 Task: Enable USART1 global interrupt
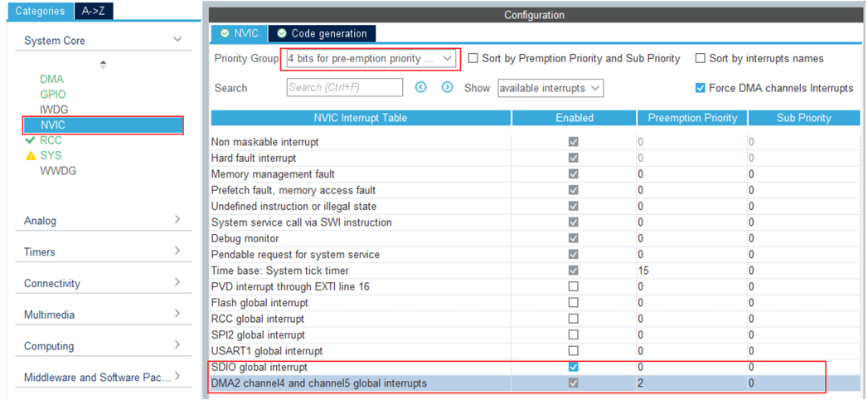(574, 351)
